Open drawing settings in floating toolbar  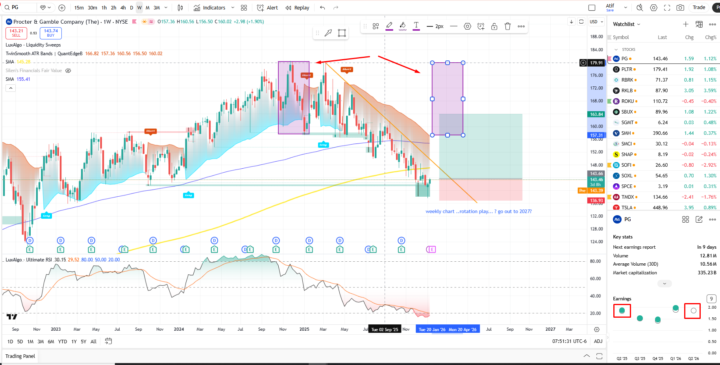pyautogui.click(x=467, y=27)
